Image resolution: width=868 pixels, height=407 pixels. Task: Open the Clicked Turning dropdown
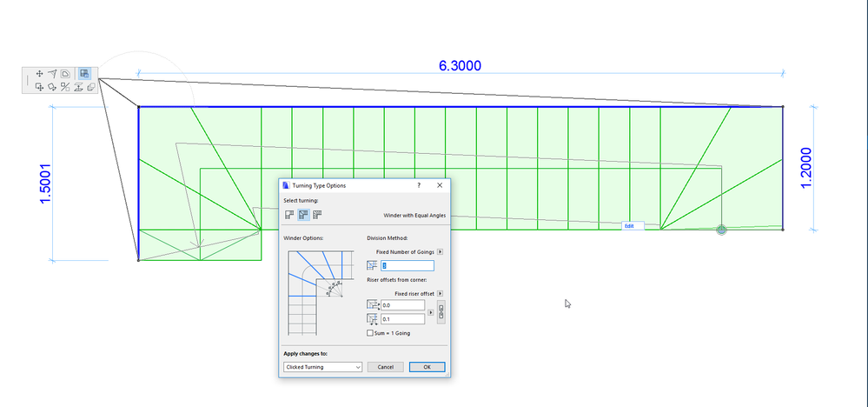pyautogui.click(x=322, y=367)
